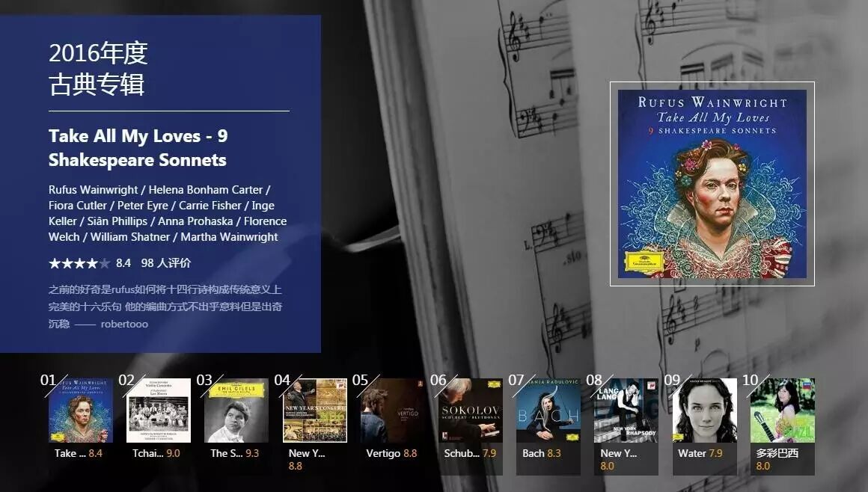Viewport: 868px width, 492px height.
Task: Click the "Tchai... 9.0" caption
Action: coord(156,453)
